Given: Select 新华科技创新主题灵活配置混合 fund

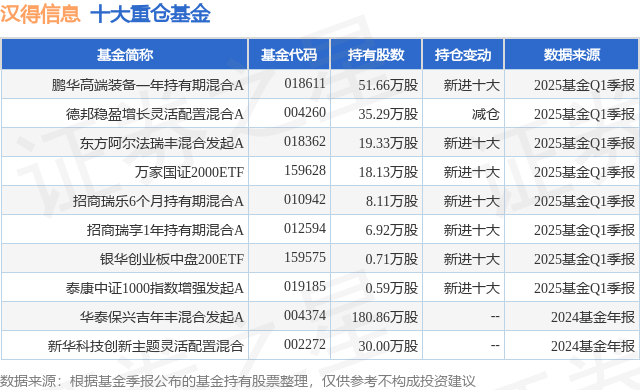Looking at the screenshot, I should [146, 346].
